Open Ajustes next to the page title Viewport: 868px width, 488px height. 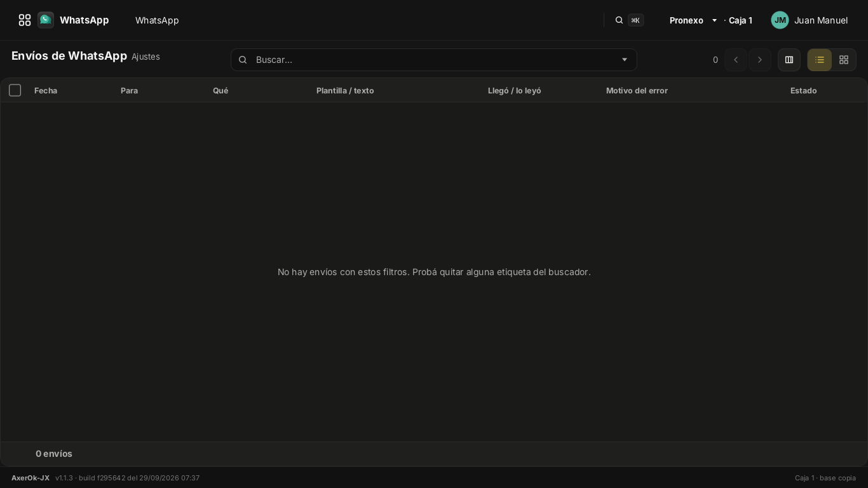146,57
